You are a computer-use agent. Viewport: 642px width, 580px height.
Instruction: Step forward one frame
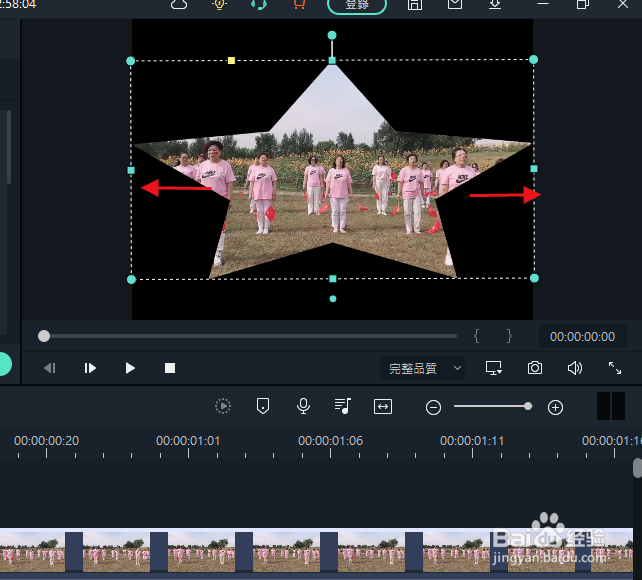(90, 368)
